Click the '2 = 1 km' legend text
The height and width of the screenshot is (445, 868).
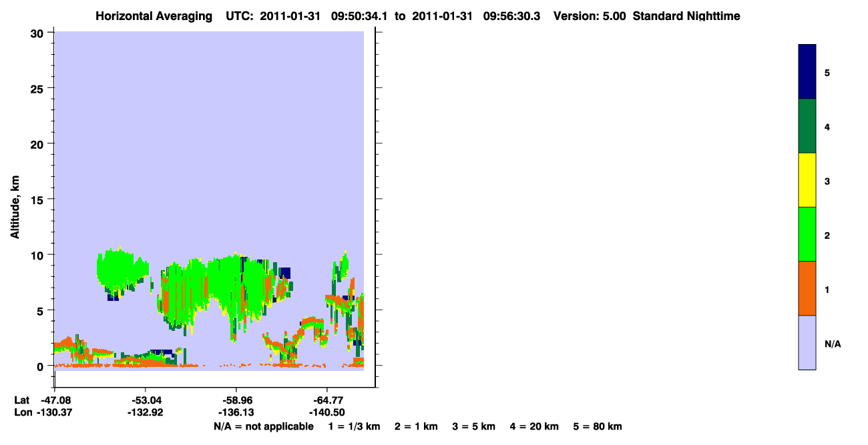tap(416, 426)
